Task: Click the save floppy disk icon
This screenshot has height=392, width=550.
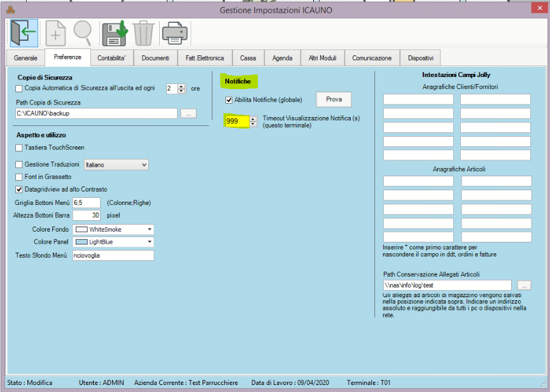Action: point(115,32)
